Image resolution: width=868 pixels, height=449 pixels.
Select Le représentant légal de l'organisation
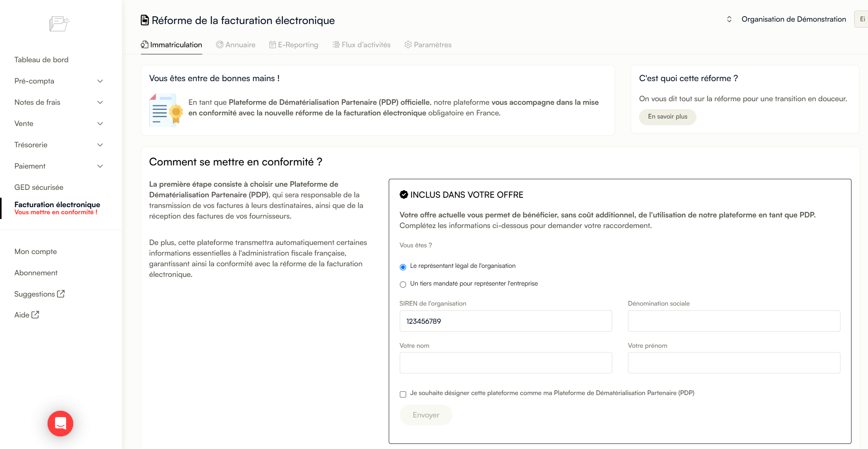[x=403, y=267]
